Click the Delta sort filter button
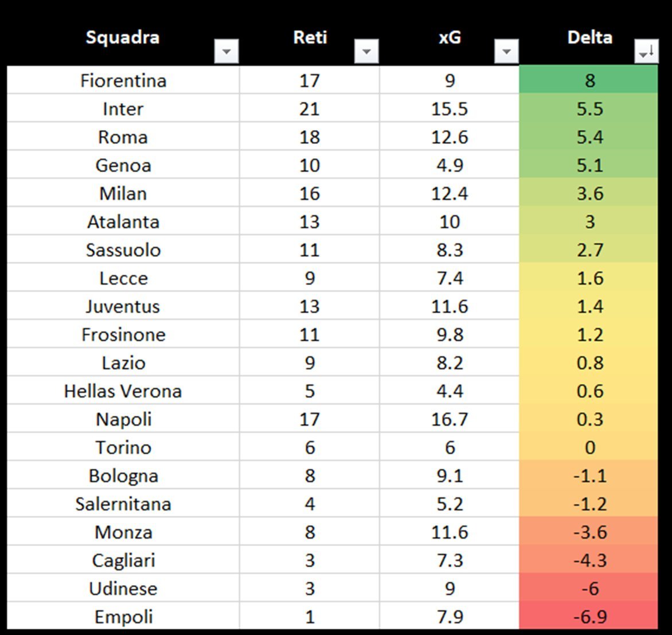 click(646, 52)
